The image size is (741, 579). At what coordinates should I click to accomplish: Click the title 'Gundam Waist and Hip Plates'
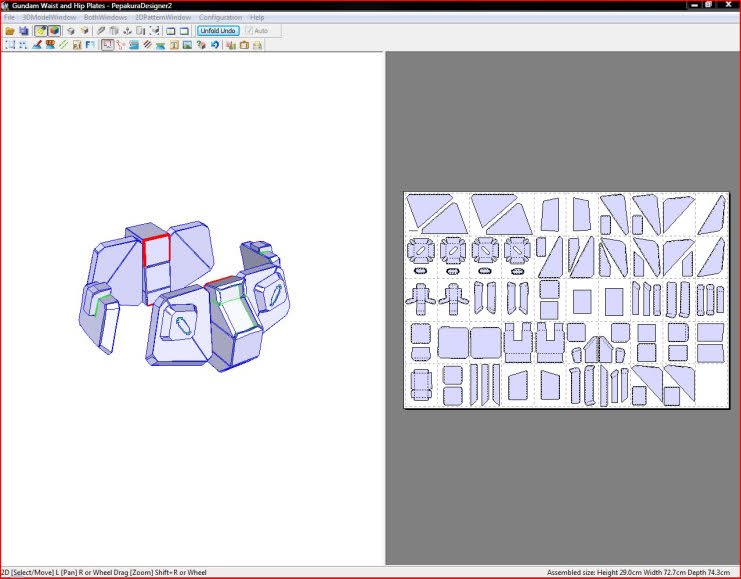[x=58, y=6]
